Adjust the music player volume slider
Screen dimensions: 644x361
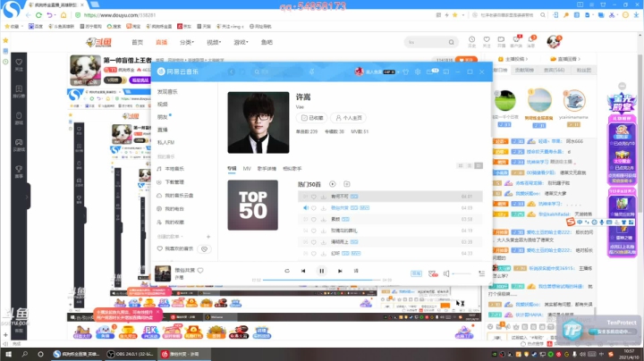point(462,273)
